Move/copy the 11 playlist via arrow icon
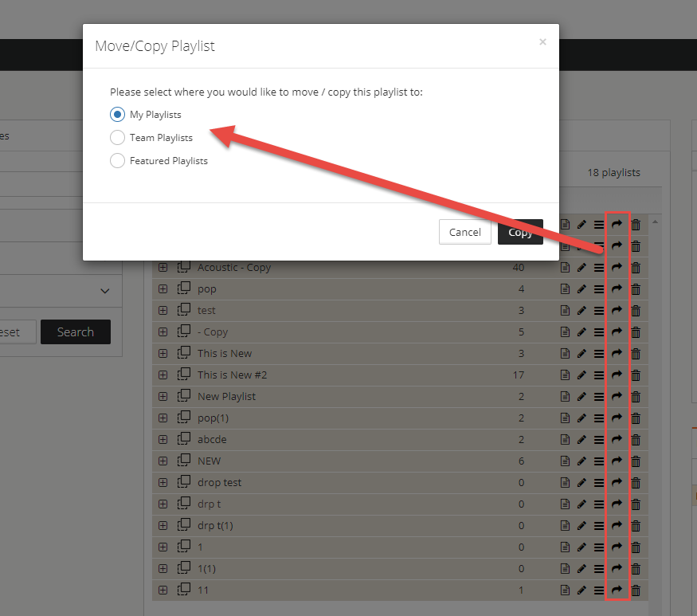 click(x=617, y=590)
